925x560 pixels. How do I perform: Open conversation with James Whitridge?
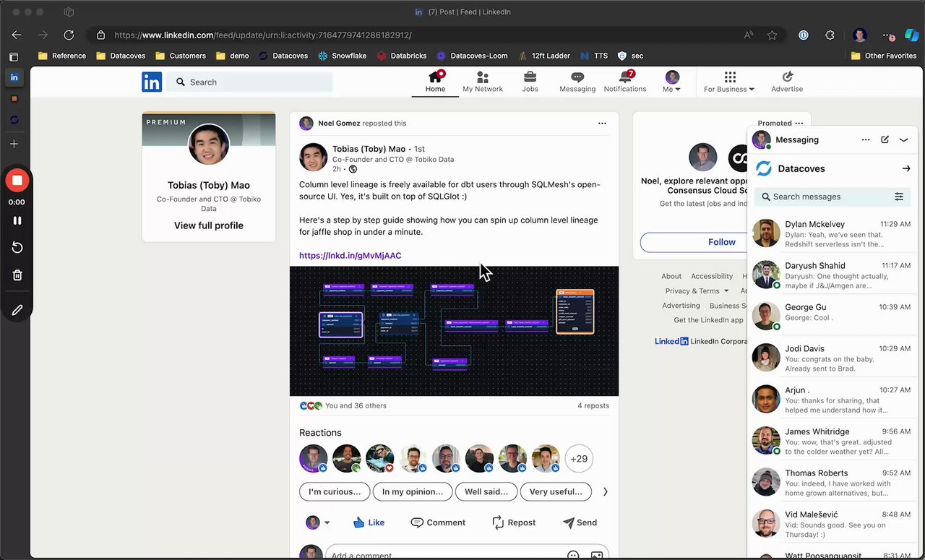point(832,441)
